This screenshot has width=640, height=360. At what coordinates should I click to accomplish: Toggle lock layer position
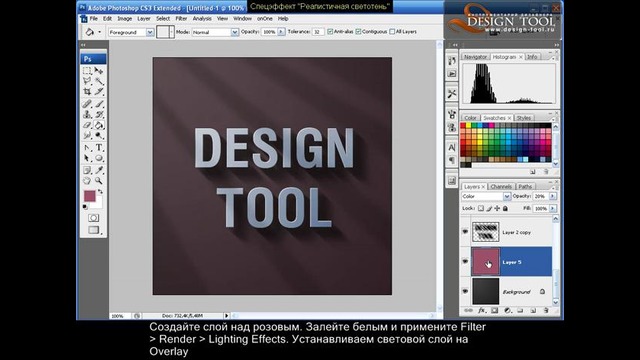click(x=497, y=209)
